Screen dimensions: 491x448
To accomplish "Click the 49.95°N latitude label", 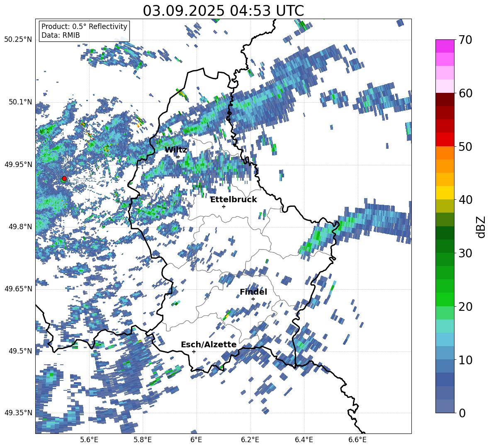I will (18, 164).
